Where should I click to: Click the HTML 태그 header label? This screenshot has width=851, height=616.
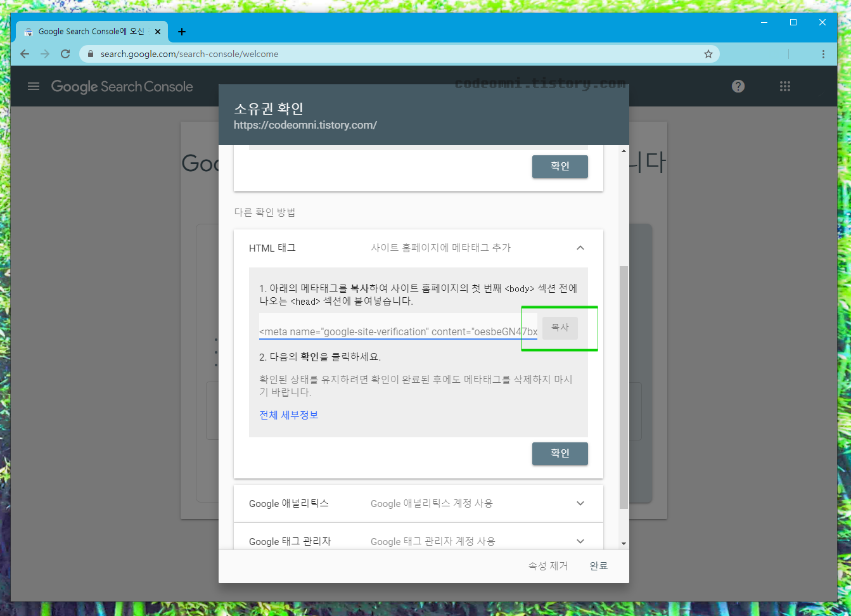click(x=272, y=248)
